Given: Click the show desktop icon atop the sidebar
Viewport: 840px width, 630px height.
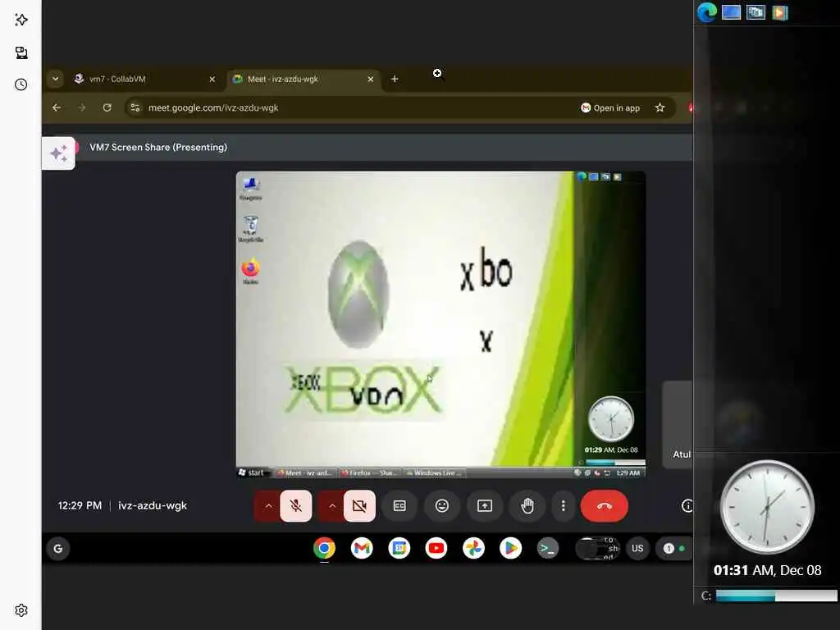Looking at the screenshot, I should click(731, 12).
